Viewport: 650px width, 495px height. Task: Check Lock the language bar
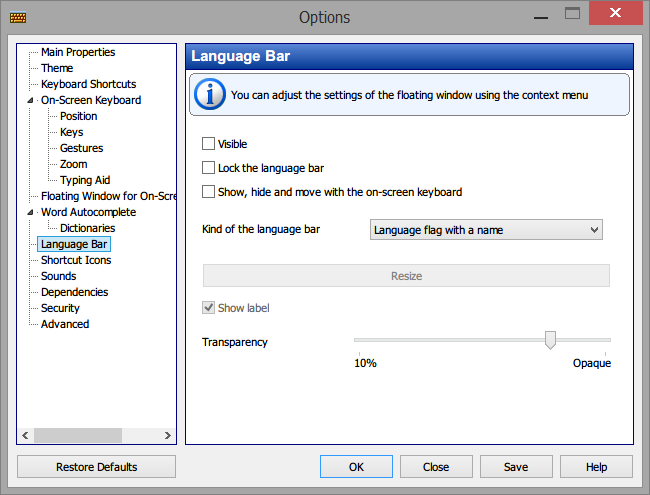pyautogui.click(x=208, y=168)
